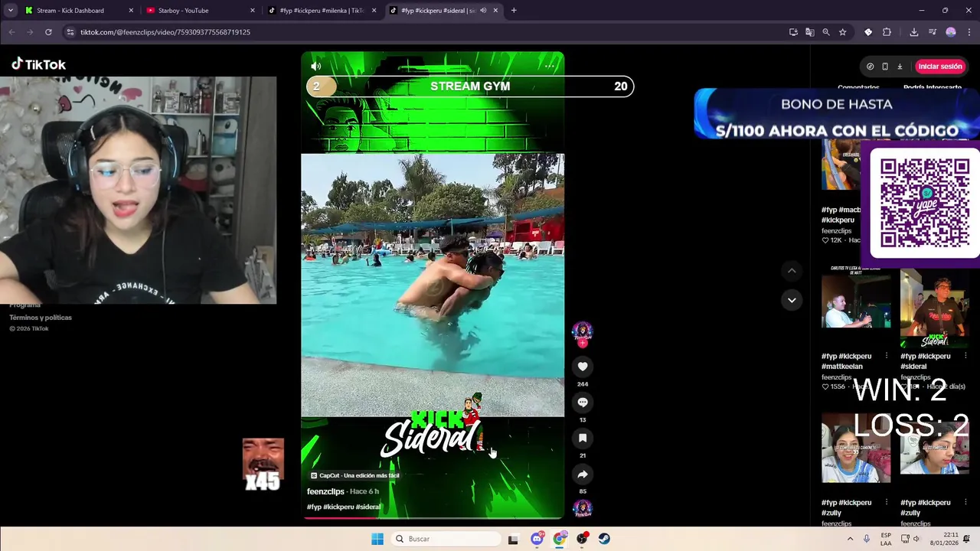Bookmark this page with the star
This screenshot has width=980, height=551.
pyautogui.click(x=843, y=32)
